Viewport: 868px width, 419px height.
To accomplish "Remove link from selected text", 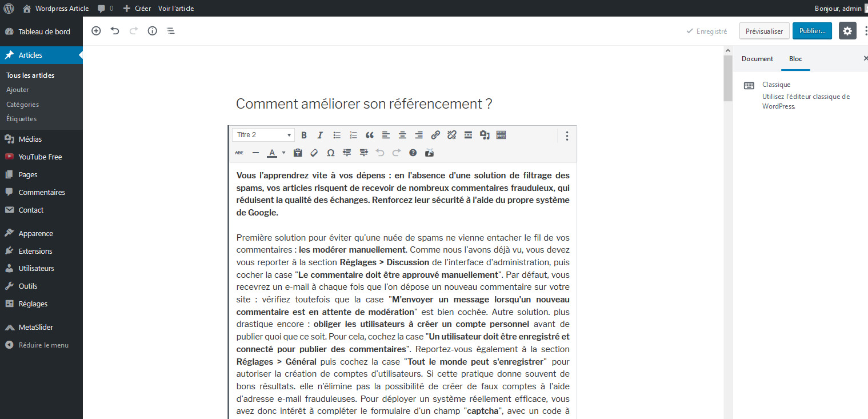I will 451,135.
